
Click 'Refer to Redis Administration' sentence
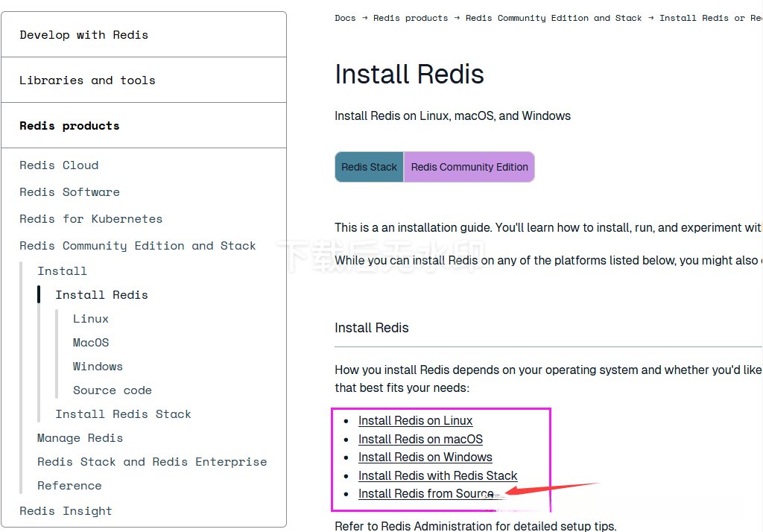coord(475,526)
